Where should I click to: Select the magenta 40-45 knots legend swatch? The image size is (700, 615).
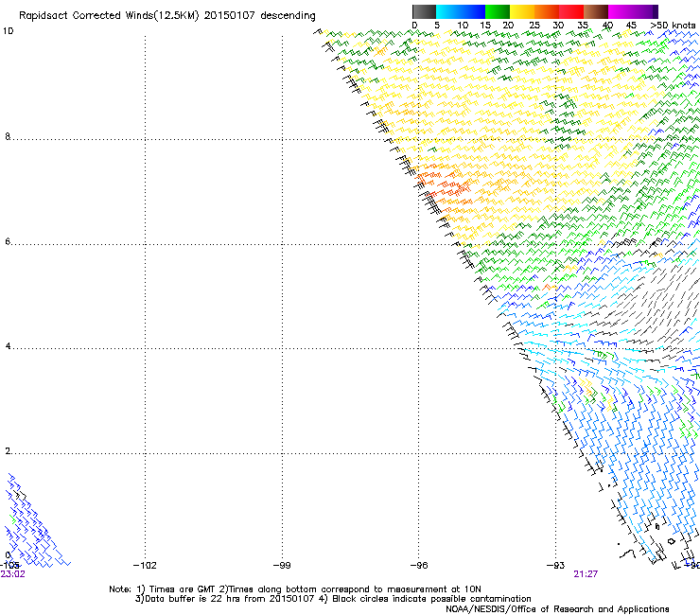pos(621,11)
